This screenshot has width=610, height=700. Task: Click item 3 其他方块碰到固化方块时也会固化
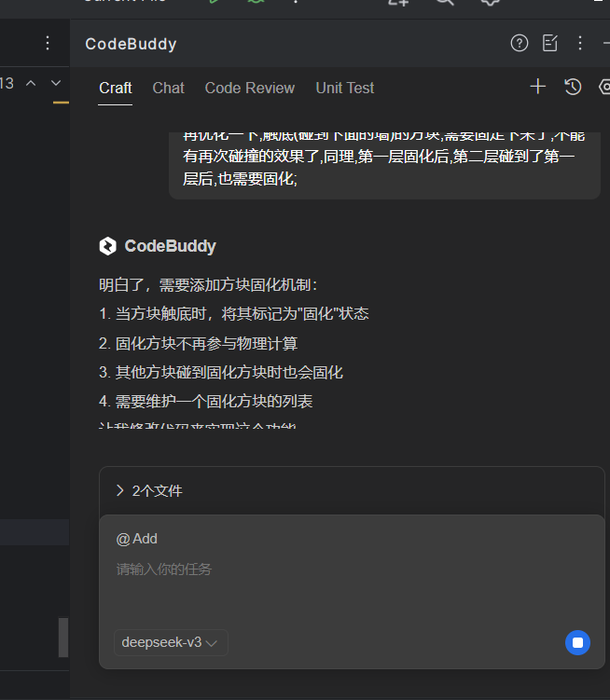tap(221, 372)
